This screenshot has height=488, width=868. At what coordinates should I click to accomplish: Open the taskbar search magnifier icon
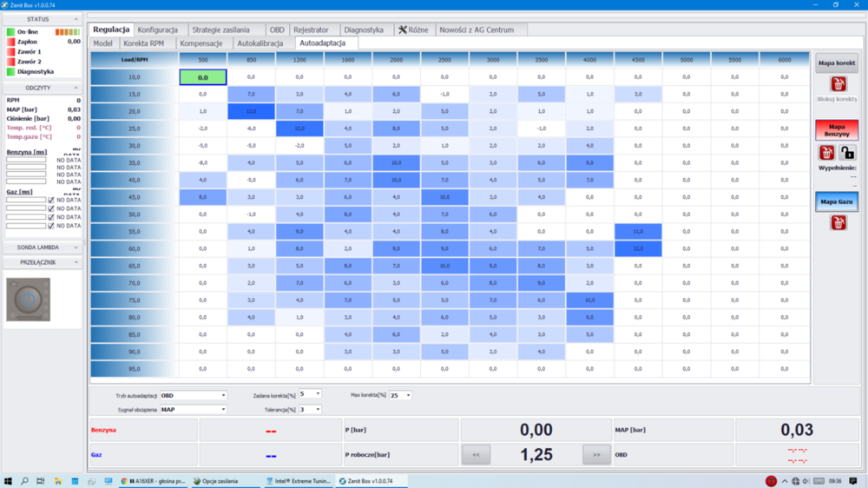point(25,480)
